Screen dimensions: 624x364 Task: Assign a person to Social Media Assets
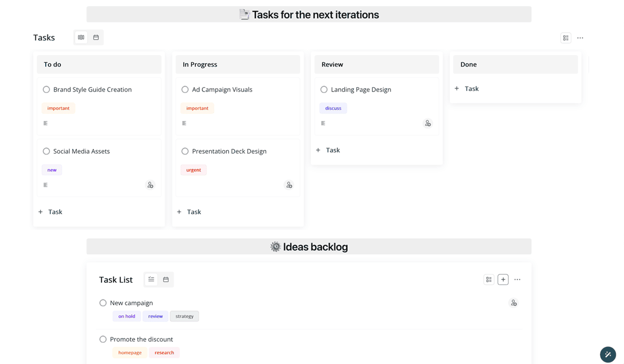[x=150, y=185]
